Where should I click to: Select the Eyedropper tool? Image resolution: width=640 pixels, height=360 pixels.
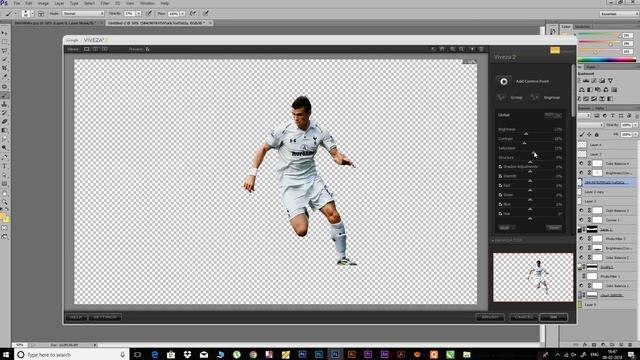pos(4,77)
